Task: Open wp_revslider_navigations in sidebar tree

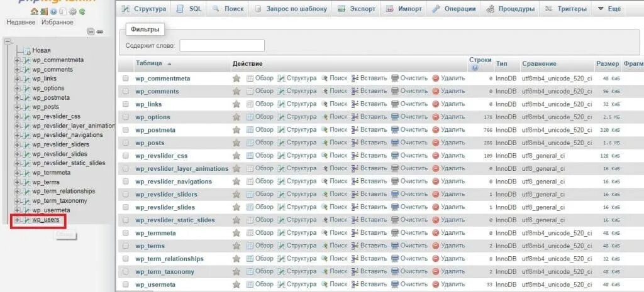Action: 67,135
